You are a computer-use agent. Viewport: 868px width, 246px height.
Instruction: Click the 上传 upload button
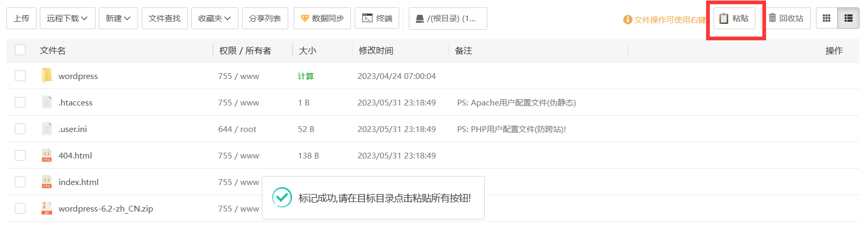22,19
